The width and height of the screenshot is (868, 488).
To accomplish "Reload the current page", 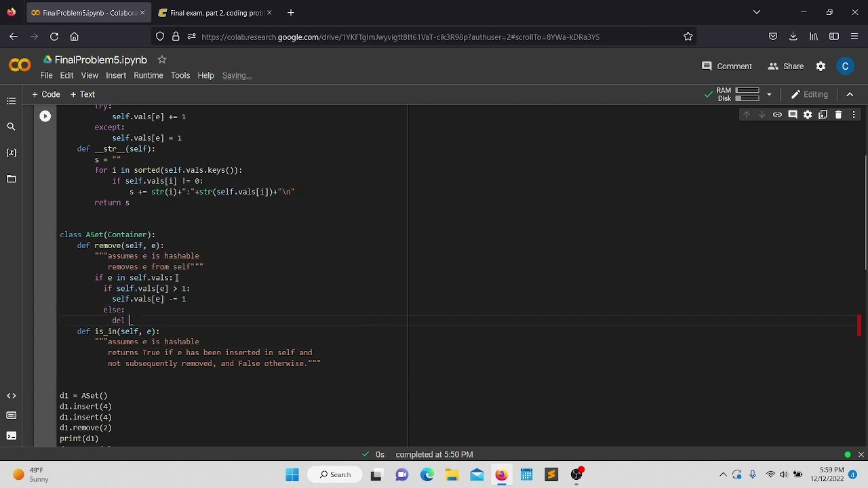I will [54, 37].
